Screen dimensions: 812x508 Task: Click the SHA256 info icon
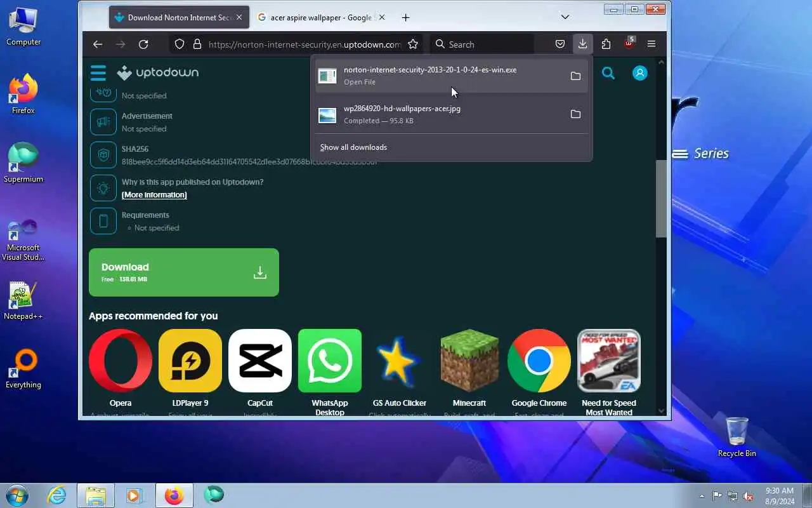tap(103, 155)
